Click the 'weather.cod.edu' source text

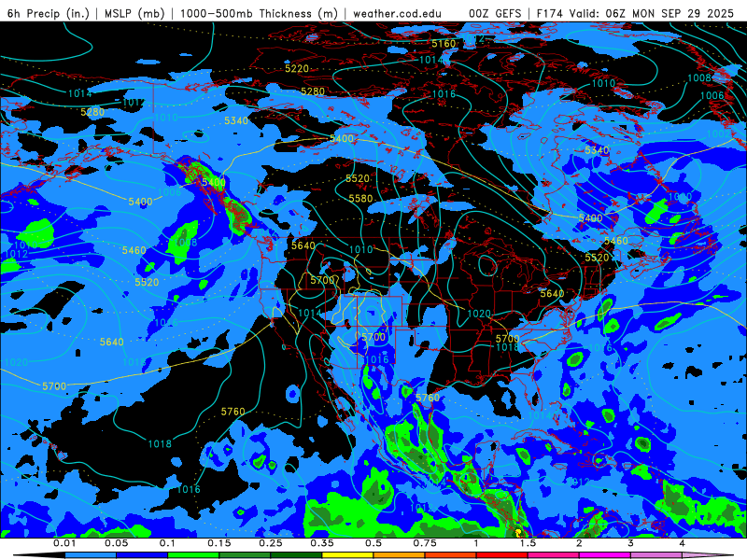click(x=397, y=13)
